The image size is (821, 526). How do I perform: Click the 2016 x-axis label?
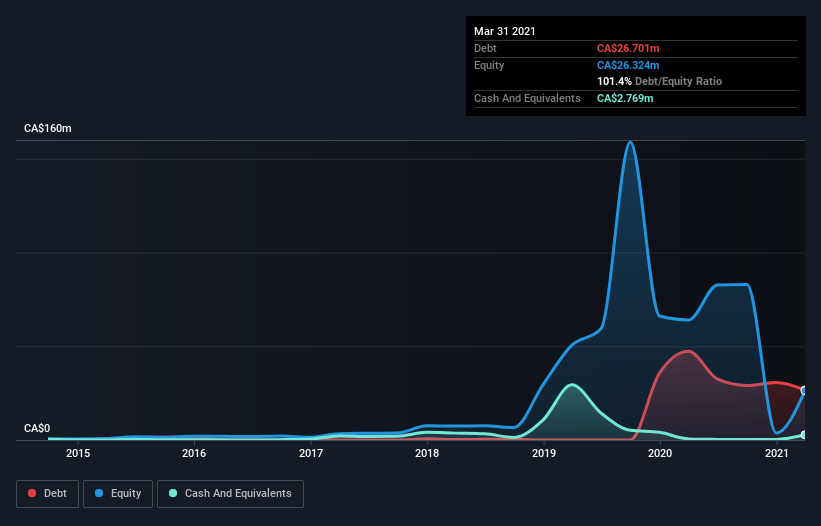[x=194, y=453]
